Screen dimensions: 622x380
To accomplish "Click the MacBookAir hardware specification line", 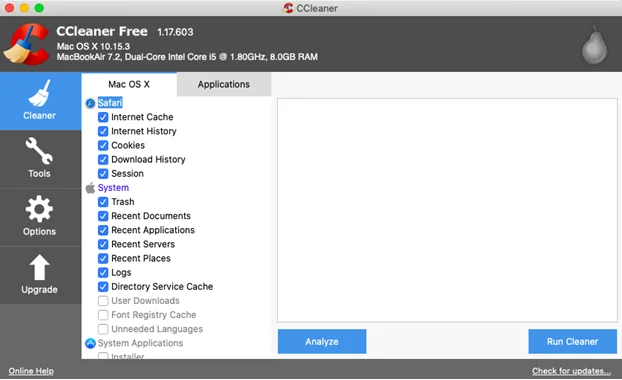I will coord(187,57).
